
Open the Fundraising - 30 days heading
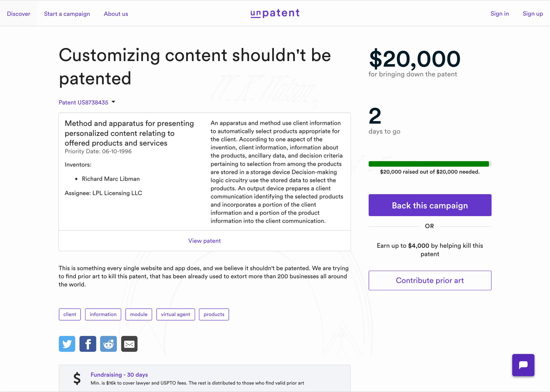(119, 375)
